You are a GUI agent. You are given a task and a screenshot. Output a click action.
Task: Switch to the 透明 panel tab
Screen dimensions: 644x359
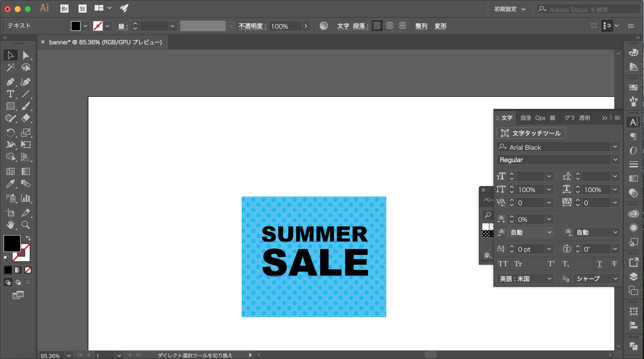(x=584, y=118)
